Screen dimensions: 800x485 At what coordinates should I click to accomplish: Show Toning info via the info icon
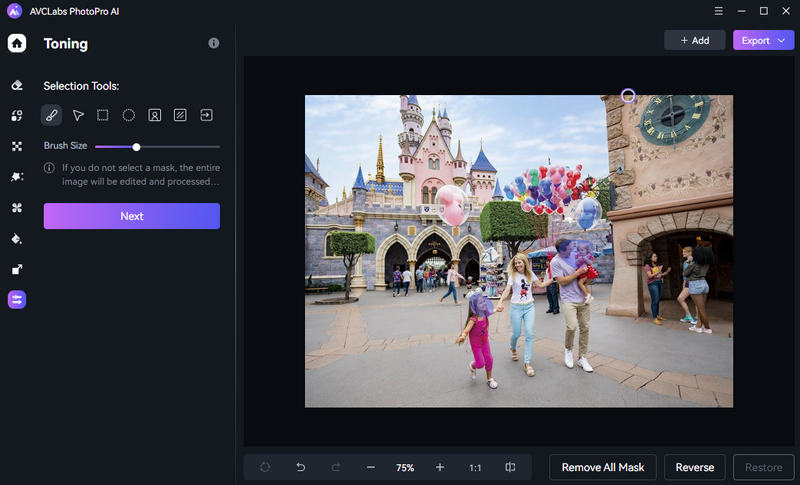[214, 43]
